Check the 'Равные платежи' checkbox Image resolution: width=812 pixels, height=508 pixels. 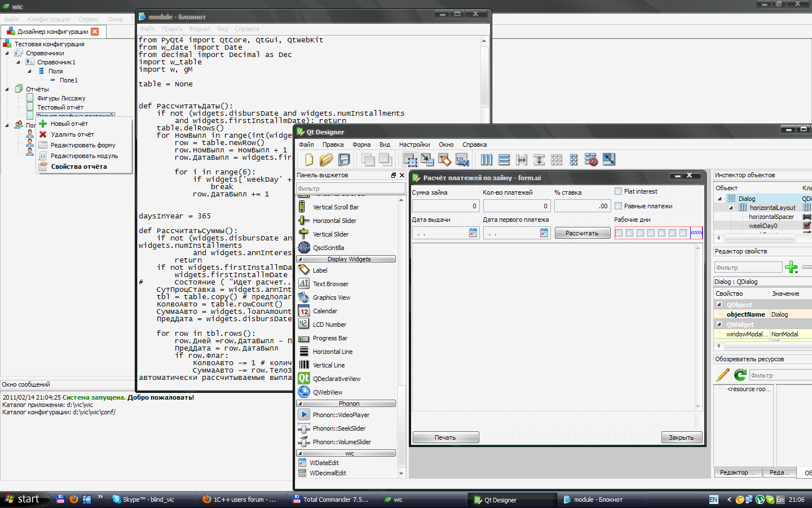[619, 206]
